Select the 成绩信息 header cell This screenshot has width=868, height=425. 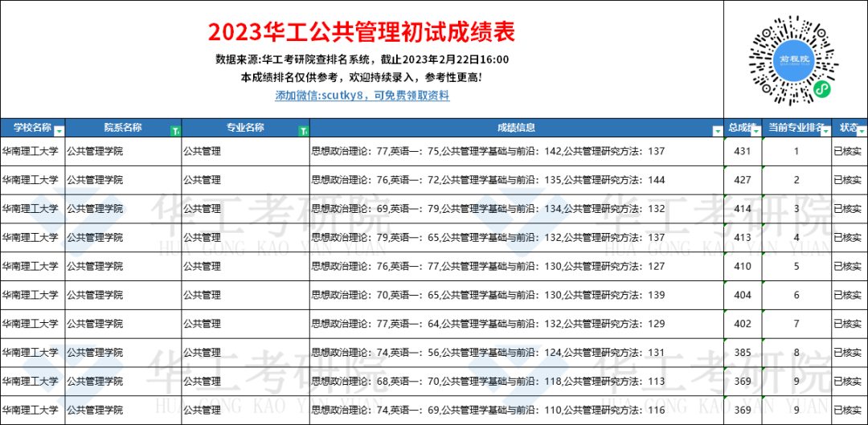[x=517, y=128]
